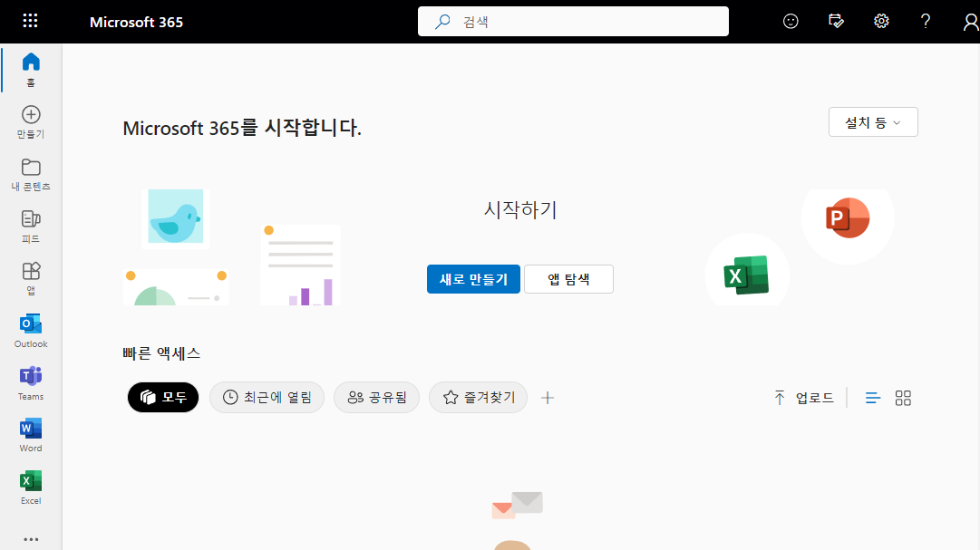Open the help question mark icon
Screen dimensions: 980x550
pos(926,21)
